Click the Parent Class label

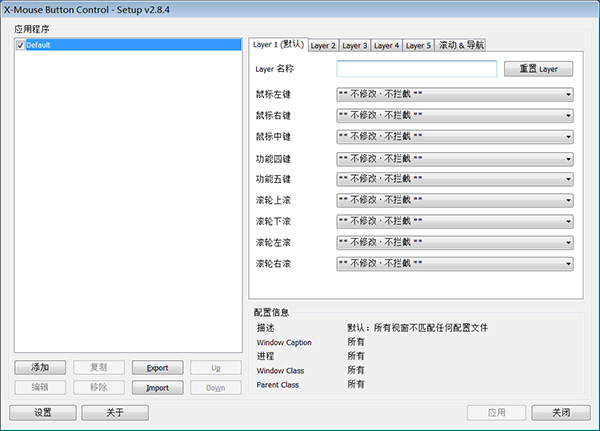click(x=277, y=385)
